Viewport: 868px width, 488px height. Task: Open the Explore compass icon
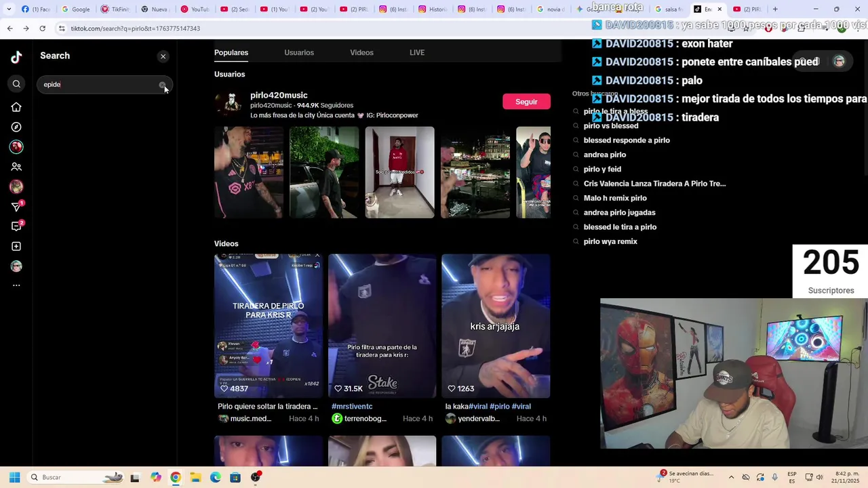pyautogui.click(x=16, y=127)
